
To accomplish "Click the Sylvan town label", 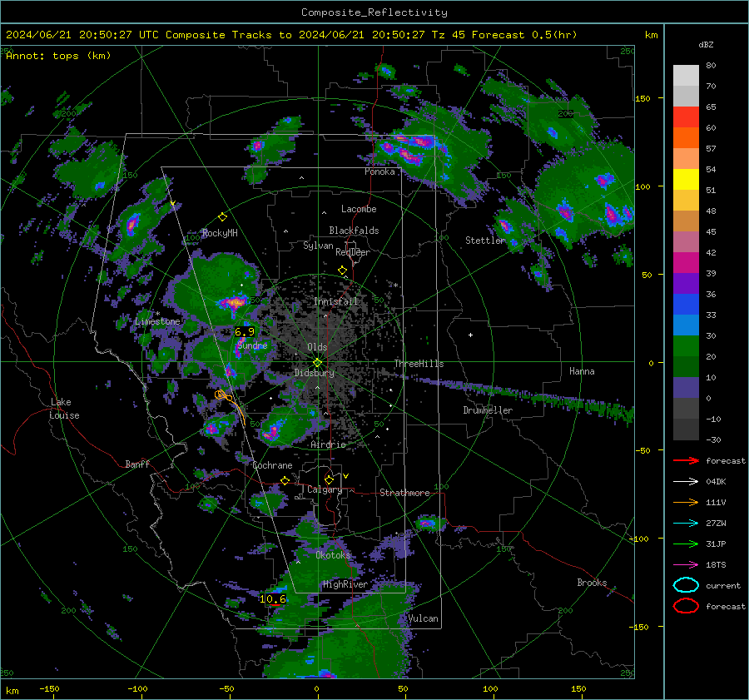I will click(318, 246).
